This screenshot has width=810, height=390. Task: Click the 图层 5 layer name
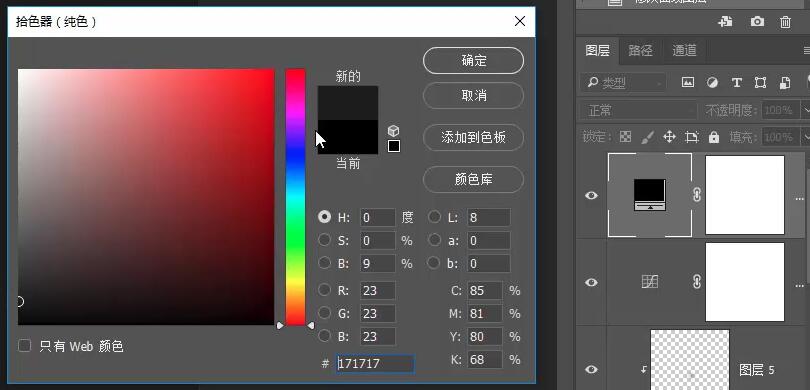[757, 370]
